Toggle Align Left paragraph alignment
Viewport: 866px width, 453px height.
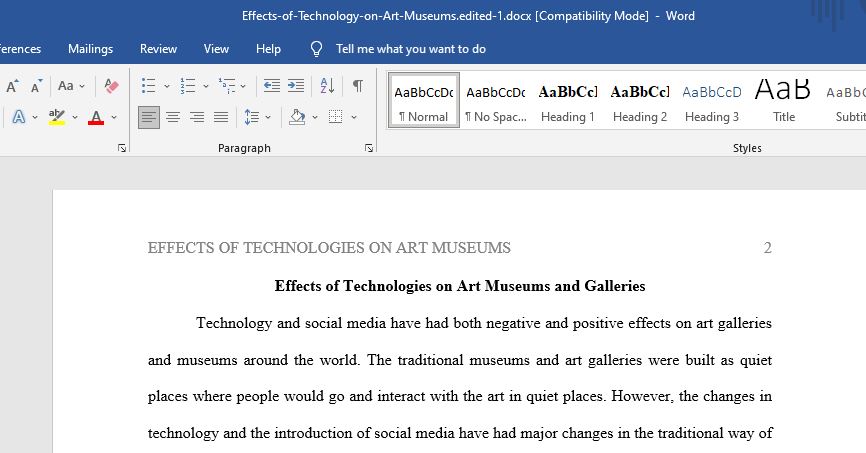(x=149, y=117)
